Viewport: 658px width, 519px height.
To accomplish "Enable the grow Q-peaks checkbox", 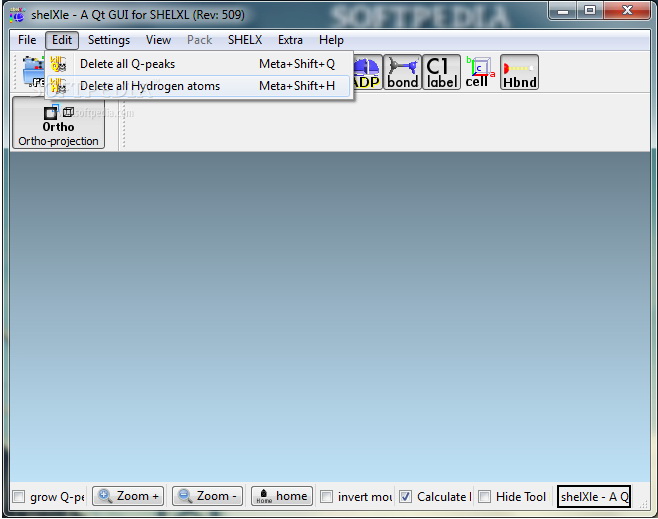I will 18,497.
